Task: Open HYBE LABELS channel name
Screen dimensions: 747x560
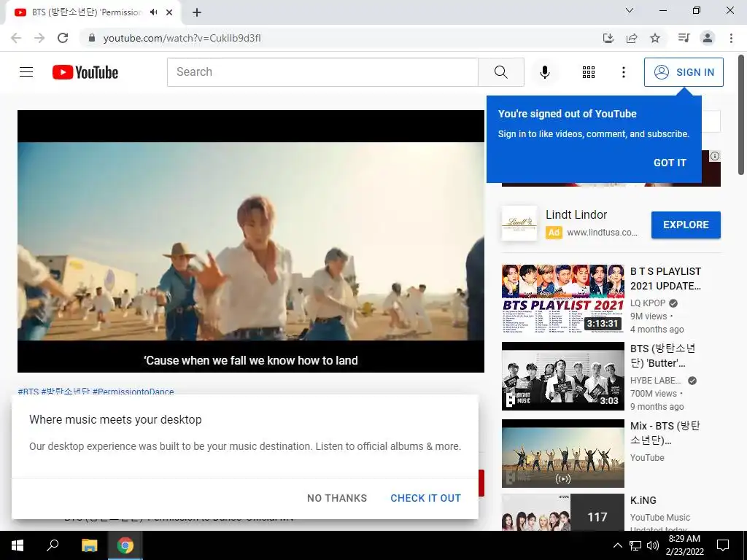Action: tap(656, 381)
